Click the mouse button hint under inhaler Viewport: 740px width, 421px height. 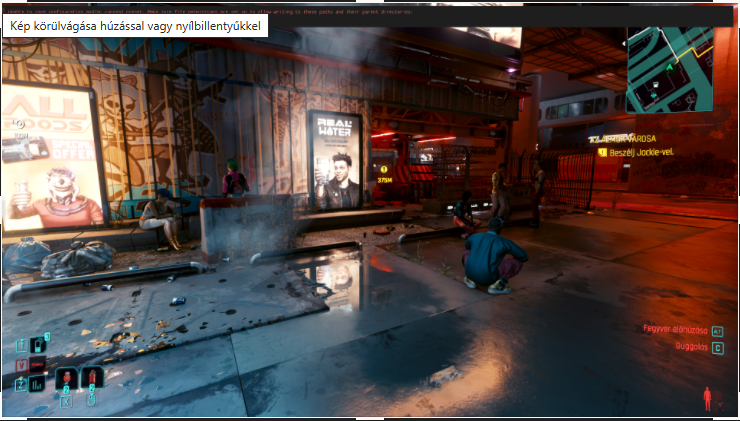tap(92, 400)
